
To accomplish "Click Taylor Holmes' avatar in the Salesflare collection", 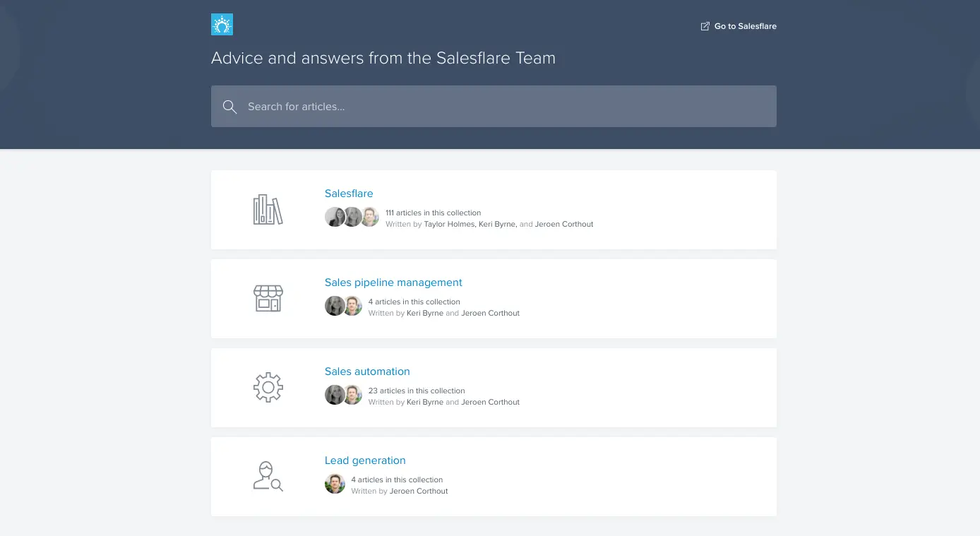I will tap(335, 217).
